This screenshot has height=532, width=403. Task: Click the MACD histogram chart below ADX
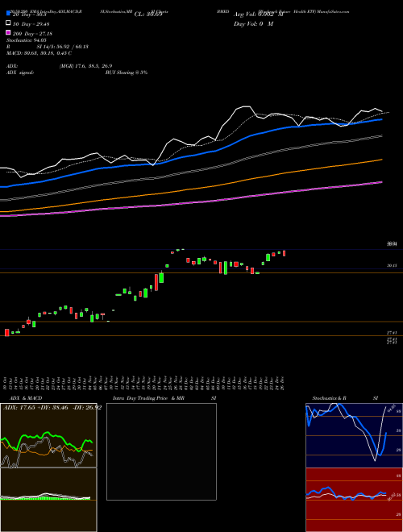click(x=48, y=500)
